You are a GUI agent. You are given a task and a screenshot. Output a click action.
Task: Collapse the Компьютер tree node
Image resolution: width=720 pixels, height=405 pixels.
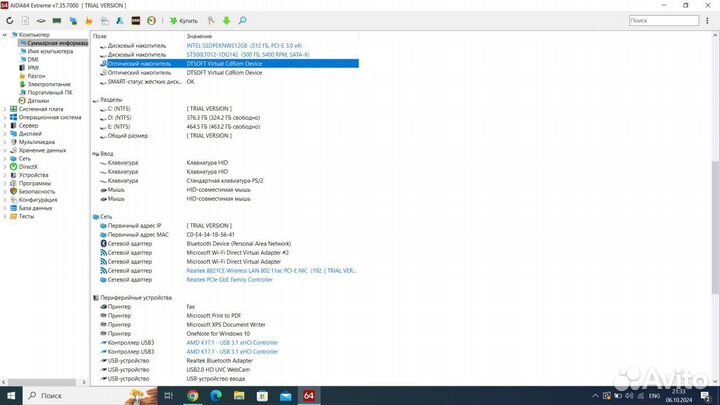point(5,35)
